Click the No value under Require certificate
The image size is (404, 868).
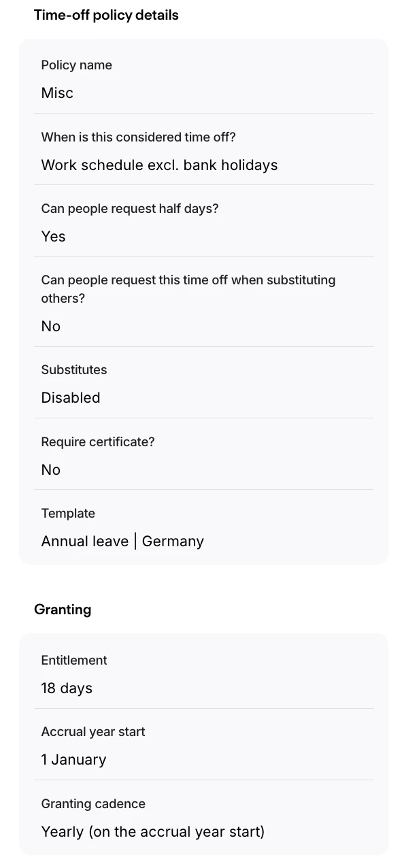[x=51, y=470]
